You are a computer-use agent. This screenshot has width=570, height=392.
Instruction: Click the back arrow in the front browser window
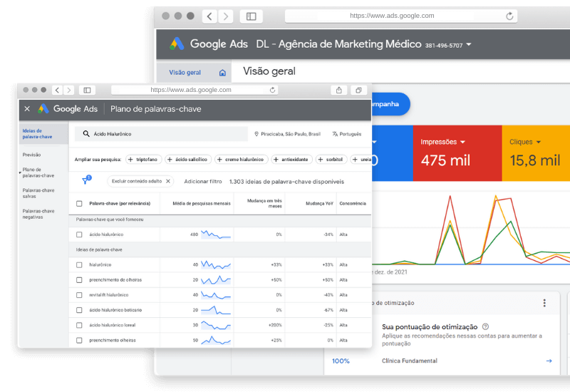[x=57, y=91]
